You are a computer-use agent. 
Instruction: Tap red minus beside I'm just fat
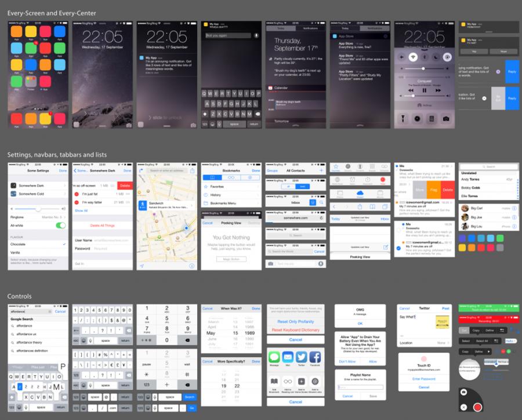coord(77,193)
